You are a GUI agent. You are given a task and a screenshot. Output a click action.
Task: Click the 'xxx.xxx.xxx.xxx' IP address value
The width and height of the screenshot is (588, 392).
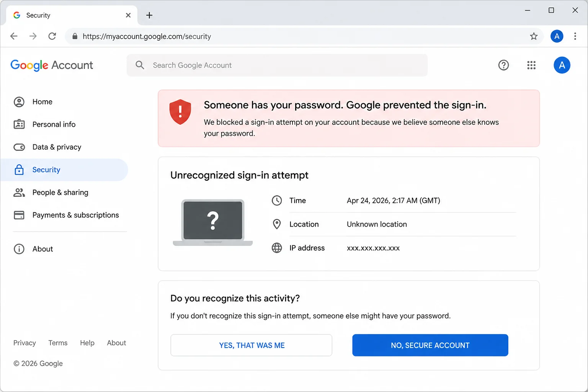373,248
